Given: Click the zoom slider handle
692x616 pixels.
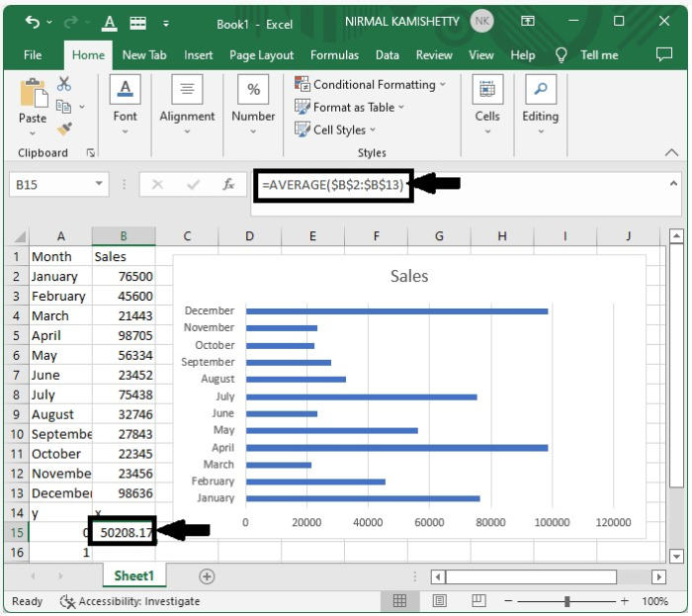Looking at the screenshot, I should pyautogui.click(x=566, y=601).
